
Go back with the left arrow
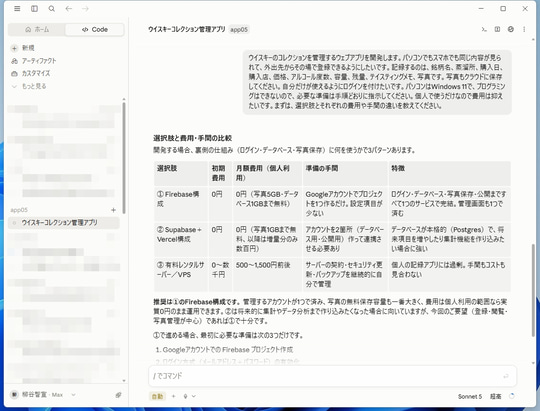point(69,9)
